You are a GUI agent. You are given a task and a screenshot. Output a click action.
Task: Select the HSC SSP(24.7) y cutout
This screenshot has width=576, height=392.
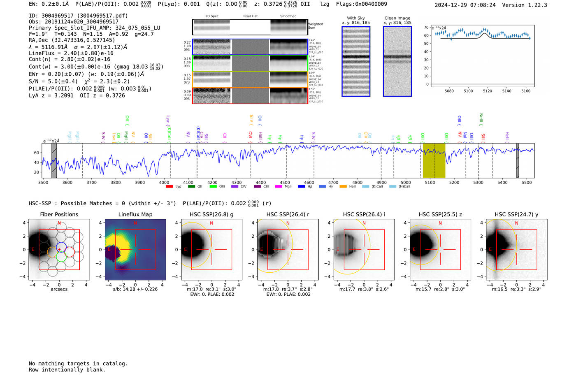point(517,249)
